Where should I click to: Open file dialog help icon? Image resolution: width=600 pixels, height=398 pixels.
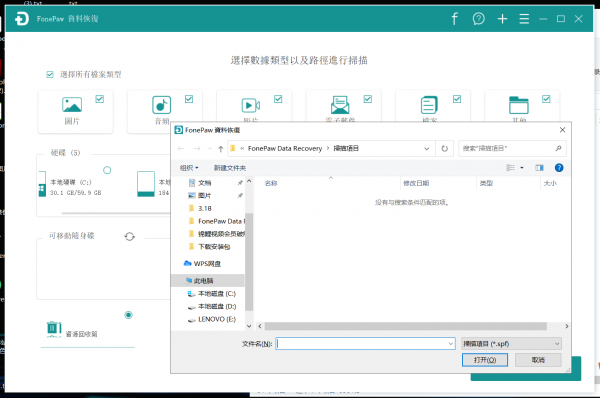[x=559, y=168]
